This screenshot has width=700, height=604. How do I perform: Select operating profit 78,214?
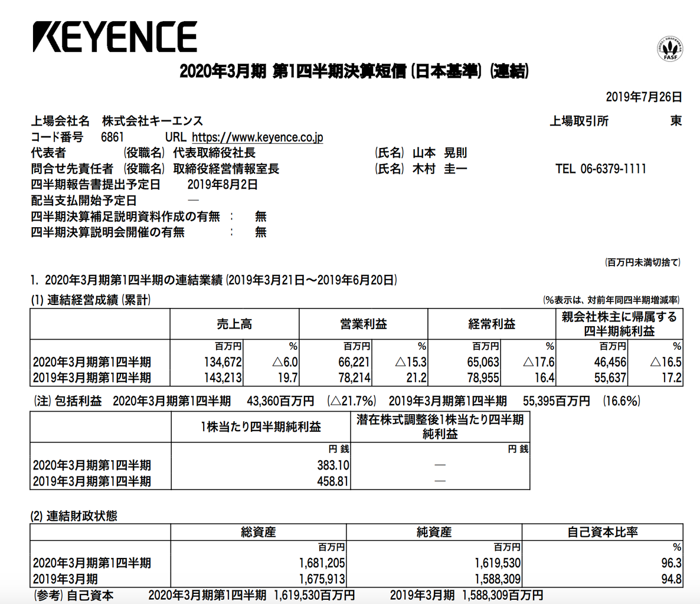[354, 378]
